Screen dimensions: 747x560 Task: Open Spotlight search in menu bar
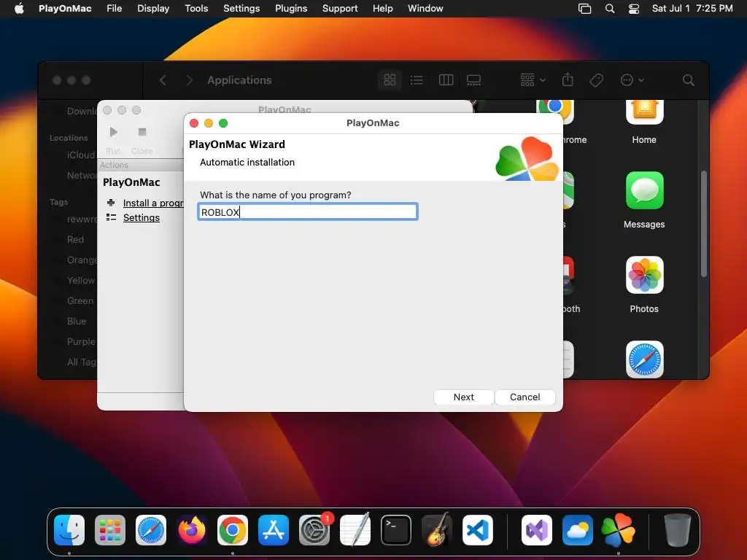pyautogui.click(x=610, y=9)
